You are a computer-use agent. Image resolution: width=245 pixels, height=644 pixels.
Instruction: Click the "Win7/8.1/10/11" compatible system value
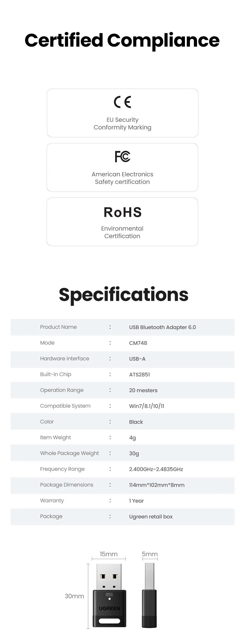[x=146, y=406]
